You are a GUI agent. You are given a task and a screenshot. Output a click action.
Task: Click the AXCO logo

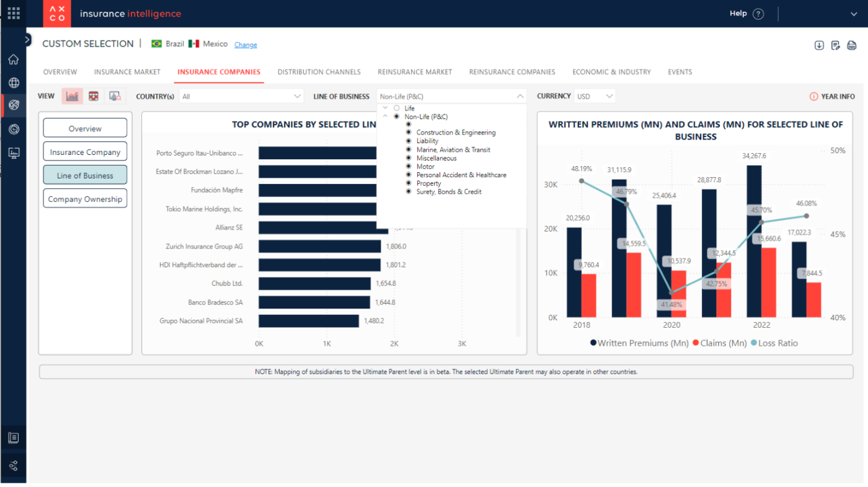point(57,14)
